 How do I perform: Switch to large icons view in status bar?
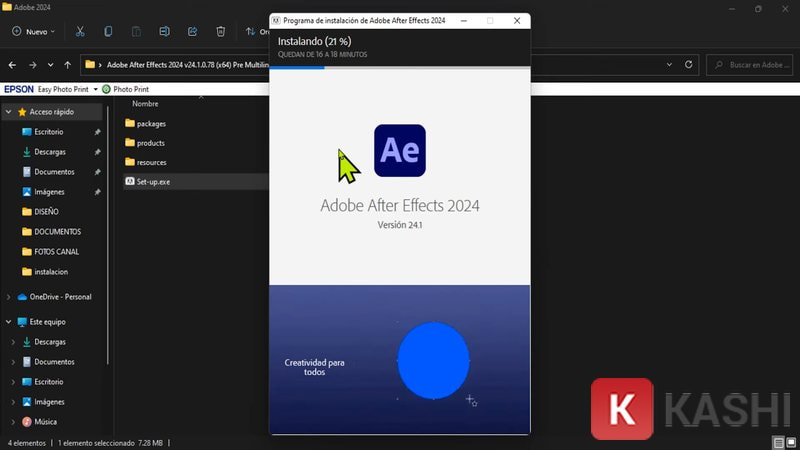pyautogui.click(x=790, y=442)
